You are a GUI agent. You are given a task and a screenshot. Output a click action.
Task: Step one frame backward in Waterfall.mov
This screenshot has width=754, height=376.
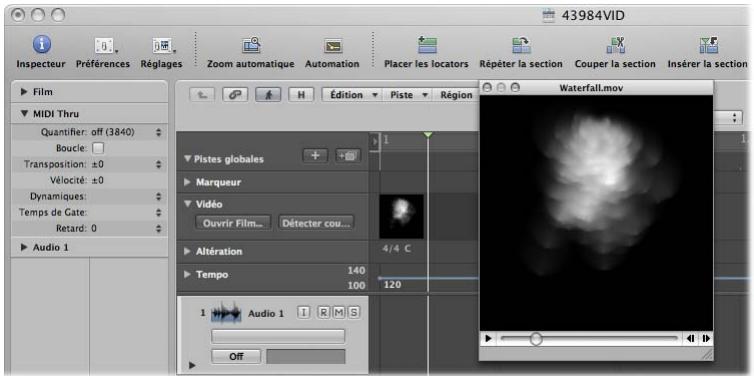pos(691,338)
